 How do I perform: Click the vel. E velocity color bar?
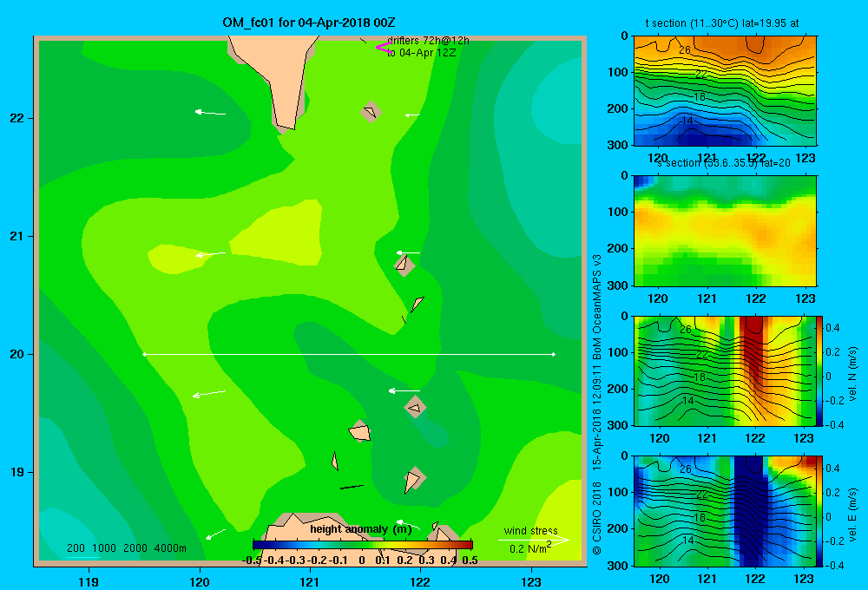(x=819, y=511)
